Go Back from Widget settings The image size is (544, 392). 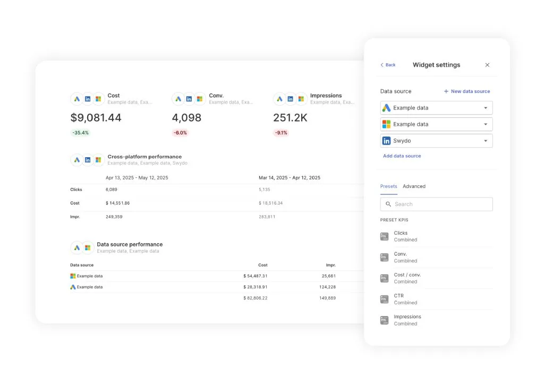click(388, 65)
